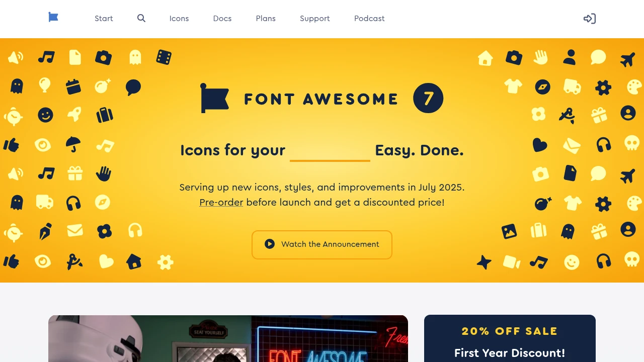
Task: Click the number 7 circle badge
Action: pyautogui.click(x=428, y=98)
